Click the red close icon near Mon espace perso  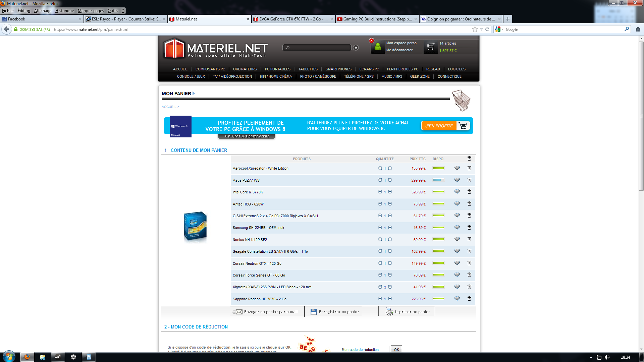(x=371, y=41)
